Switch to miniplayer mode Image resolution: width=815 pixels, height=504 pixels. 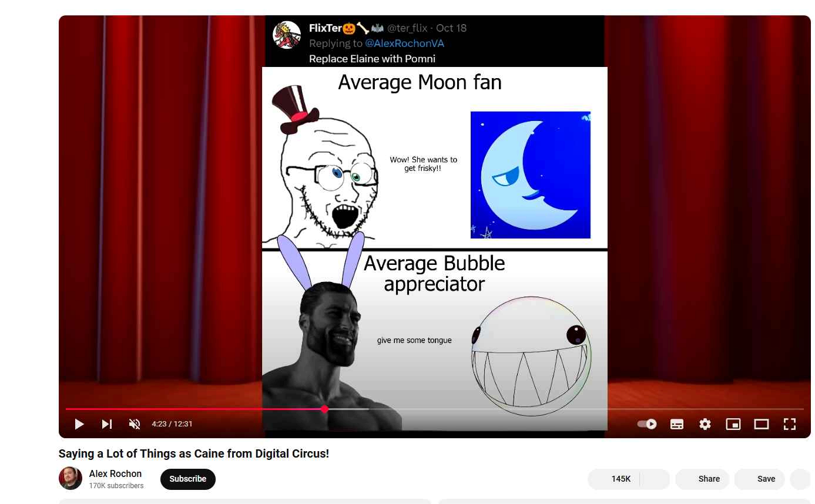(733, 424)
